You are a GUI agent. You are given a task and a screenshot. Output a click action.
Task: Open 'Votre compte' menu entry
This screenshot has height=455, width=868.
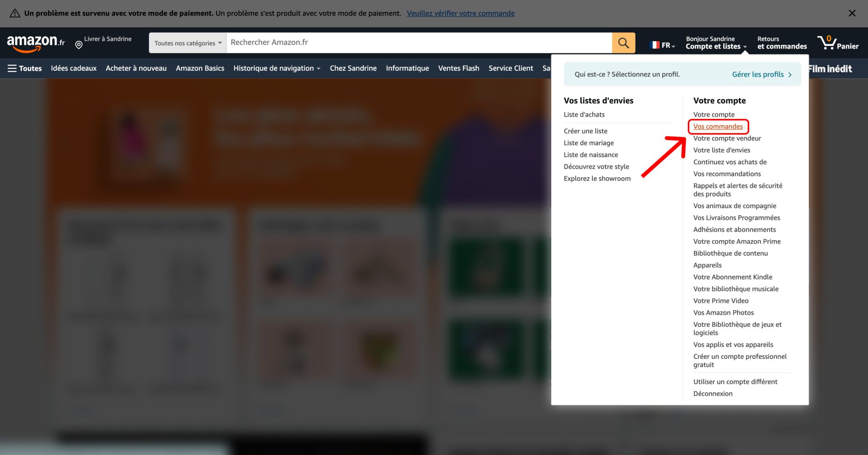click(714, 115)
